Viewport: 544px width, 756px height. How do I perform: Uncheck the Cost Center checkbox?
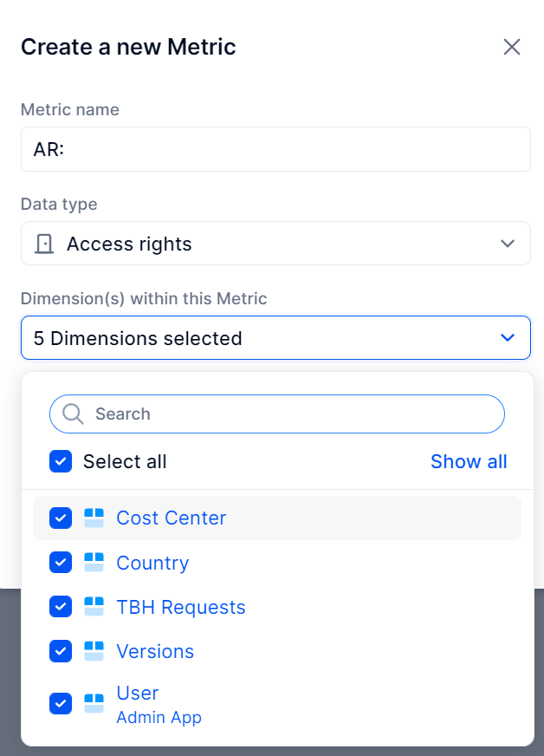[61, 518]
